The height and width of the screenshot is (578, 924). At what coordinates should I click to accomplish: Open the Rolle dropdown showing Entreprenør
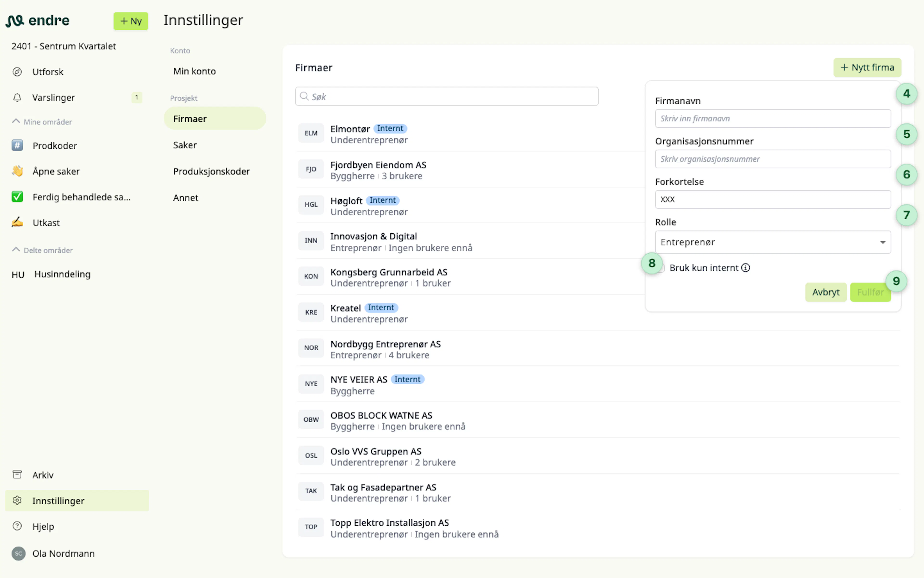(773, 242)
